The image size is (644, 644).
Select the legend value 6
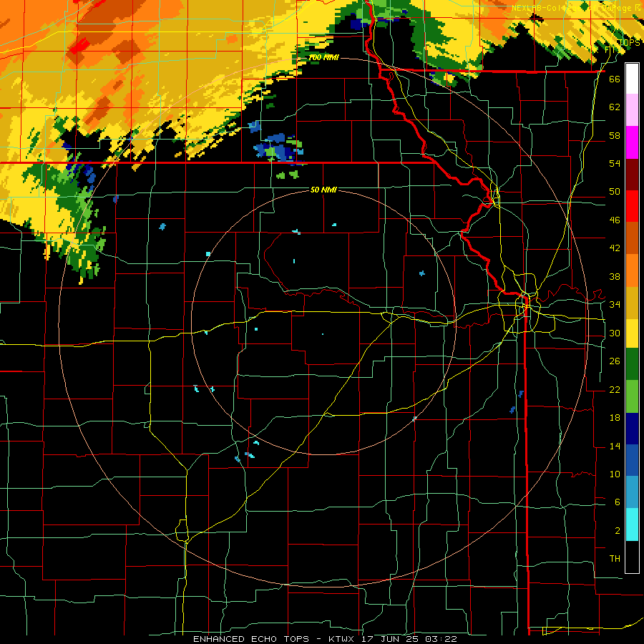(617, 502)
